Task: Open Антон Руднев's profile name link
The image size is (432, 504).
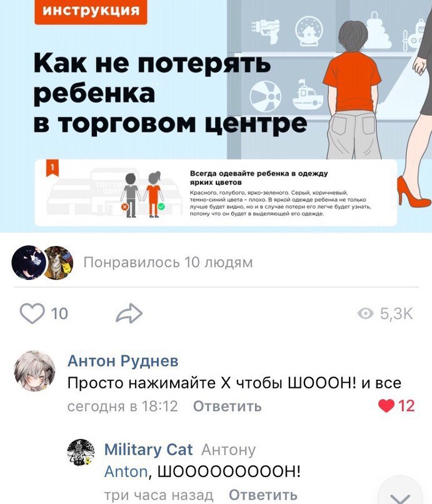Action: point(123,360)
